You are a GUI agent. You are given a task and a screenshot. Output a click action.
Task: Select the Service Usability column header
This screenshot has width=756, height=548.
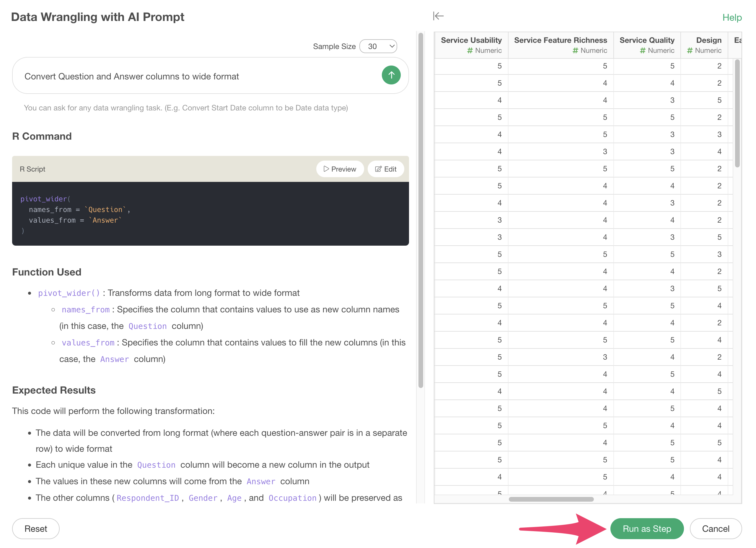(471, 45)
